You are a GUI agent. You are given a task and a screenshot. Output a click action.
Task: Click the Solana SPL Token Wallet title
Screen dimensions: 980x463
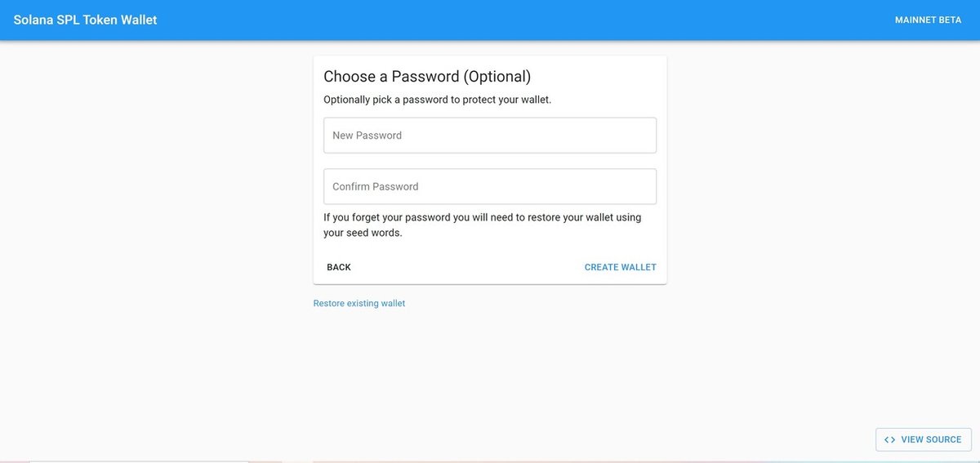click(x=85, y=20)
